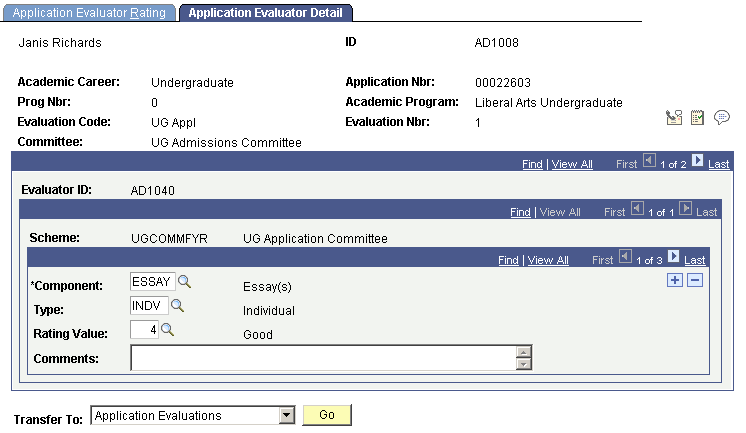The image size is (746, 433).
Task: Show previous evaluator row (1 of 2)
Action: pyautogui.click(x=649, y=161)
